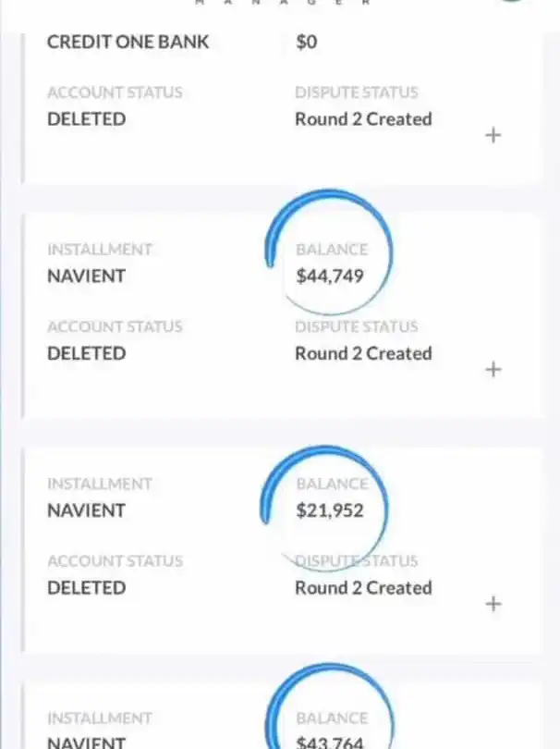560x749 pixels.
Task: Select the Credit One Bank account name
Action: 128,42
